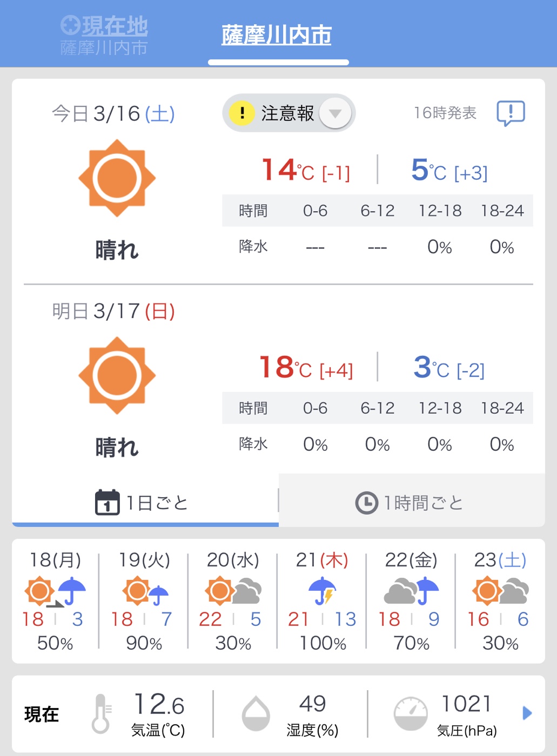Tap today's sunny weather icon
The width and height of the screenshot is (557, 756).
117,178
